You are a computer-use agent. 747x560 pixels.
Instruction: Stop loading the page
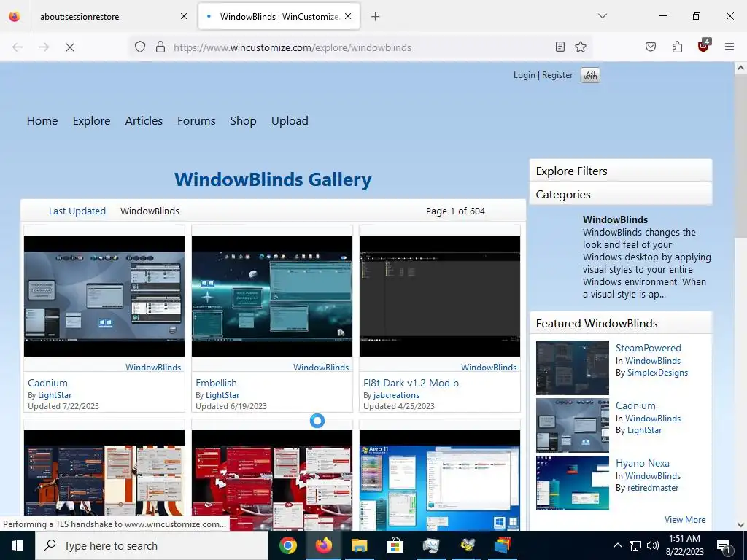click(69, 47)
